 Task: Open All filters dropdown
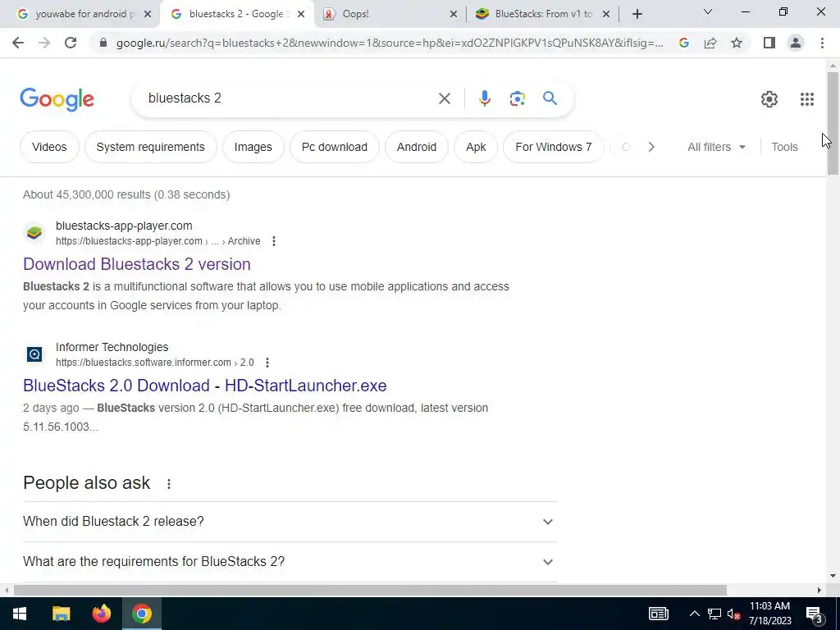716,147
